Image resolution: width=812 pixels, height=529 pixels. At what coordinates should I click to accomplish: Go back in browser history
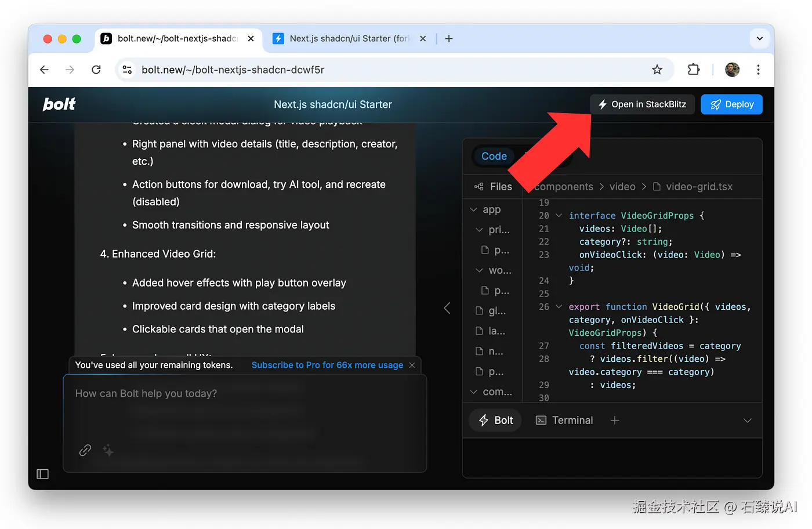click(44, 70)
